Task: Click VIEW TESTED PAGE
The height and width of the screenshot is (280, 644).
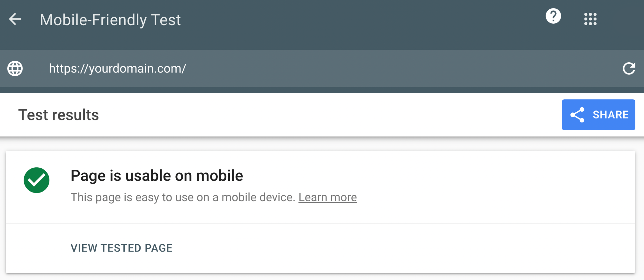Action: click(121, 248)
